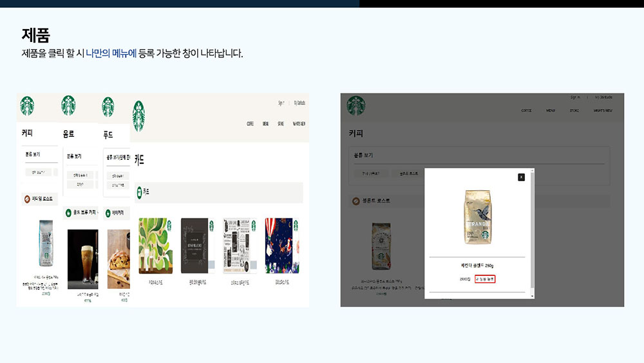Click the popup vertical scrollbar thumb
Image resolution: width=644 pixels, height=363 pixels.
click(x=533, y=230)
